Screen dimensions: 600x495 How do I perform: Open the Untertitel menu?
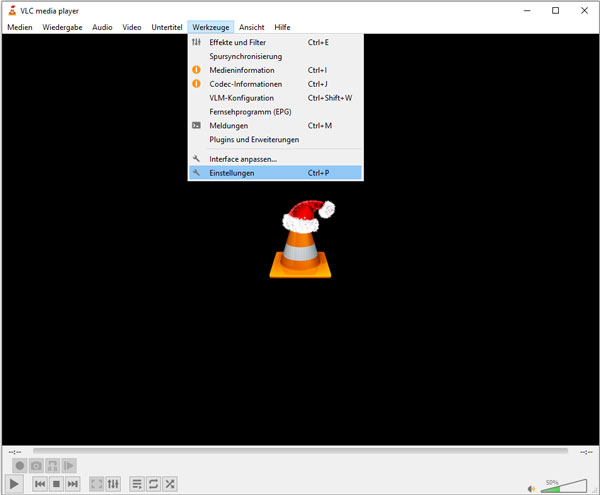tap(167, 27)
